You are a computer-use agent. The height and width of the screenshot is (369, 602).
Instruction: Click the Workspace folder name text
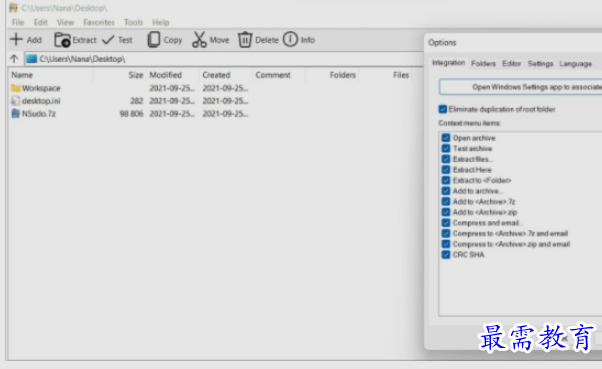point(41,88)
